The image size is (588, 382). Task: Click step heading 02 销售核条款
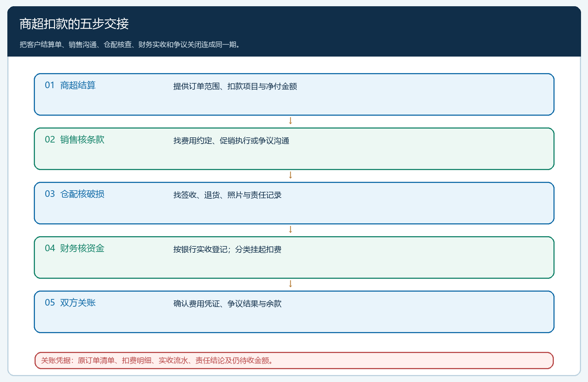75,140
